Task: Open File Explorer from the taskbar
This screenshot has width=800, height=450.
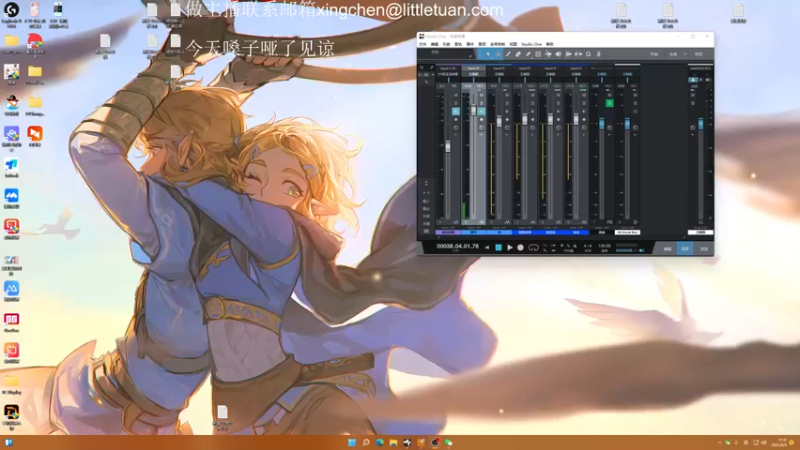Action: tap(393, 442)
